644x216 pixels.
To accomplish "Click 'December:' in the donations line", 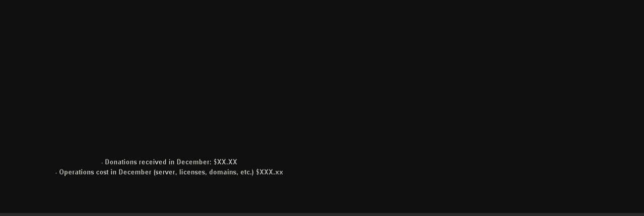I will pyautogui.click(x=194, y=162).
